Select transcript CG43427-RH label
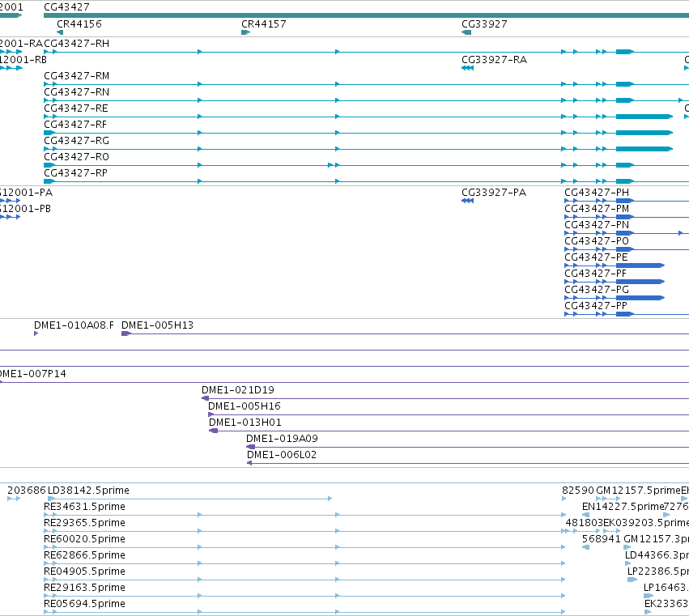 (x=76, y=44)
